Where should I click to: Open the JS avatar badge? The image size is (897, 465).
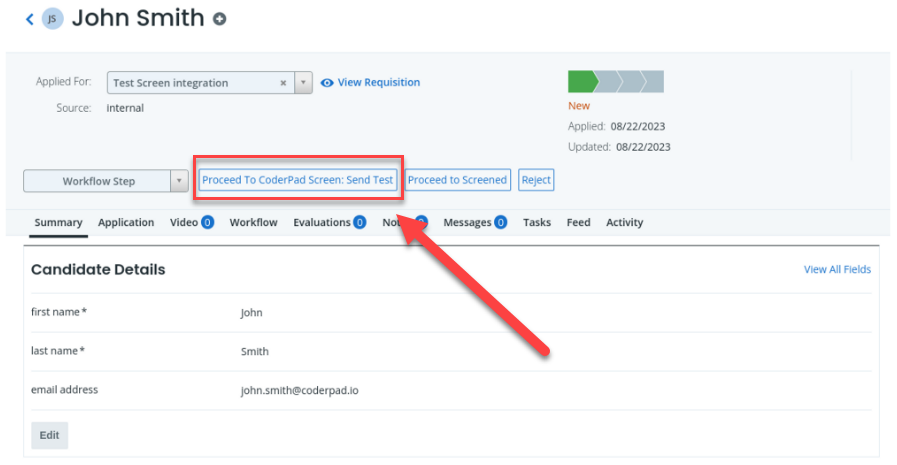click(52, 19)
